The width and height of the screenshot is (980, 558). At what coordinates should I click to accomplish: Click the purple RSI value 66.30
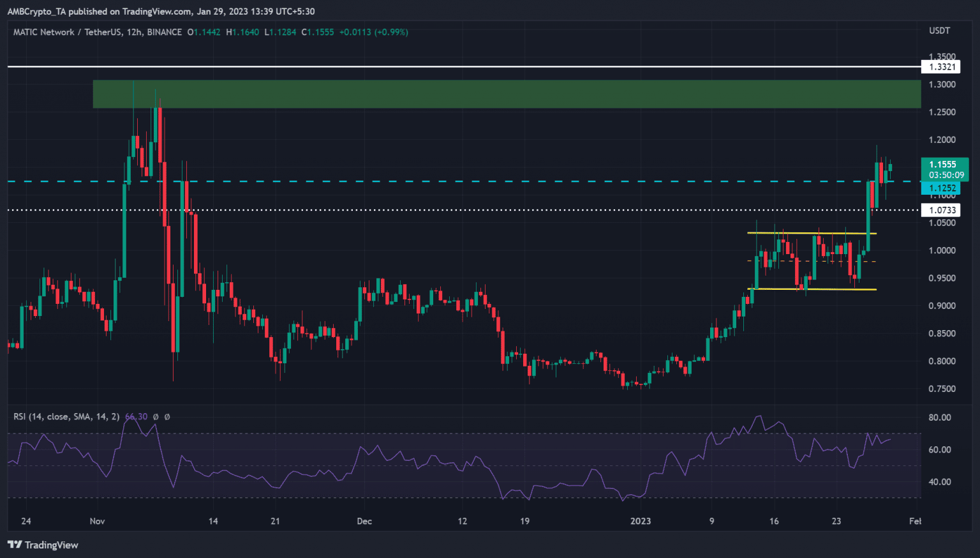[136, 416]
